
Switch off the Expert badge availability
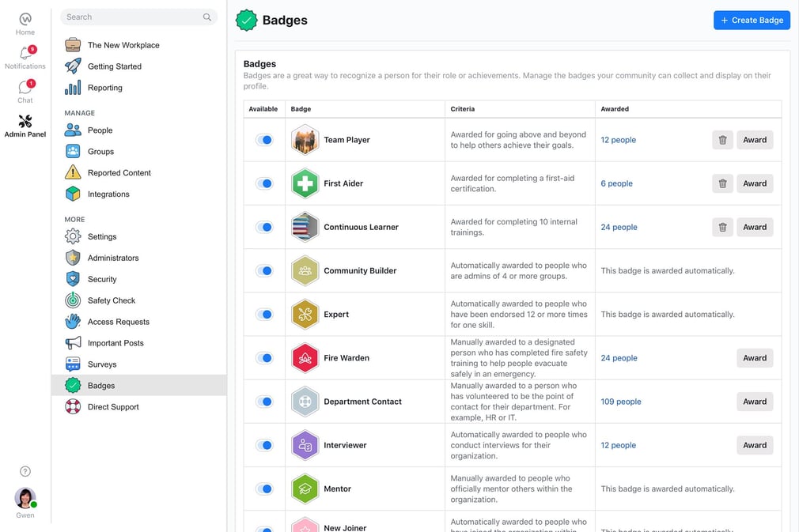point(264,314)
